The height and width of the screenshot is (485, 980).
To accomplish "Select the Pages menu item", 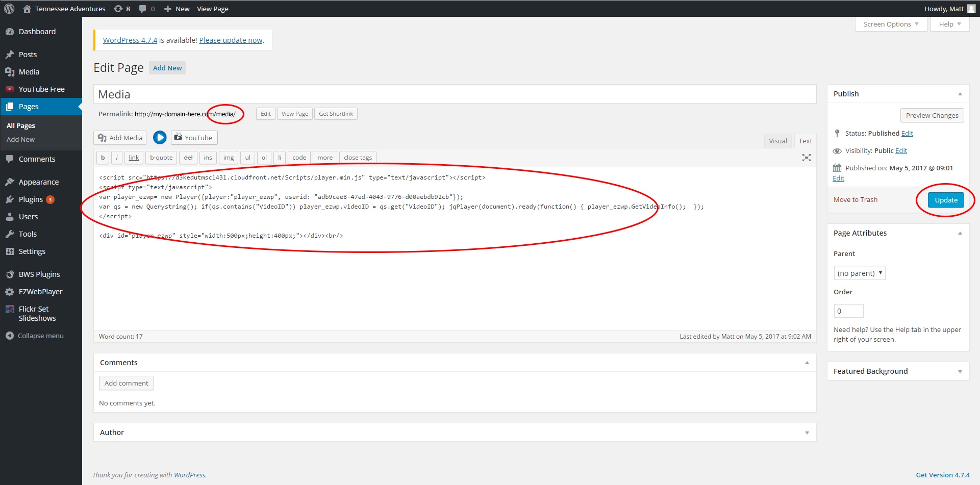I will [x=41, y=107].
